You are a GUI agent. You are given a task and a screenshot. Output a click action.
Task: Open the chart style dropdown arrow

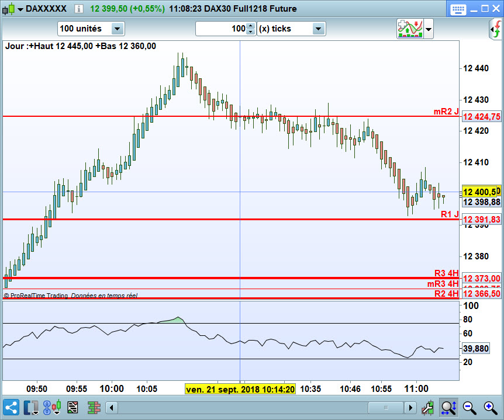coord(20,9)
